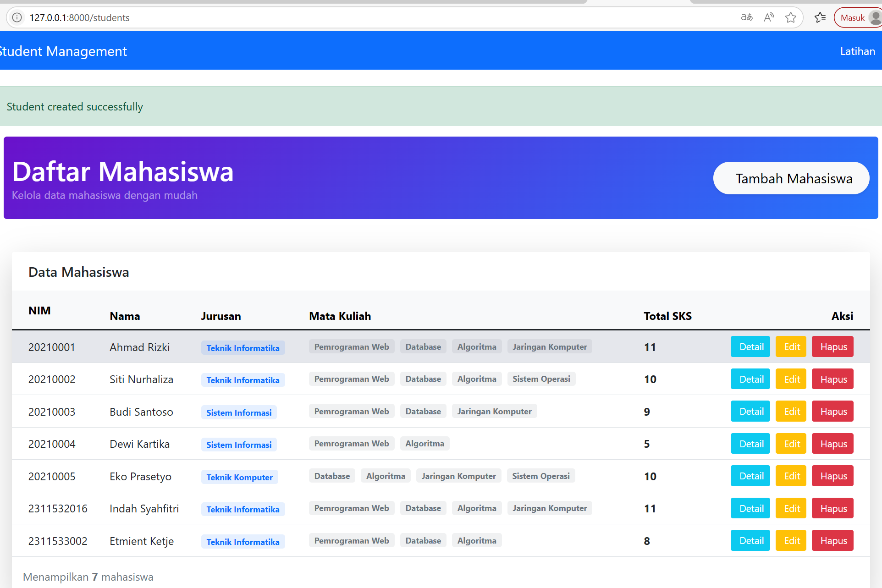Open the Latihan navbar menu

click(x=857, y=51)
